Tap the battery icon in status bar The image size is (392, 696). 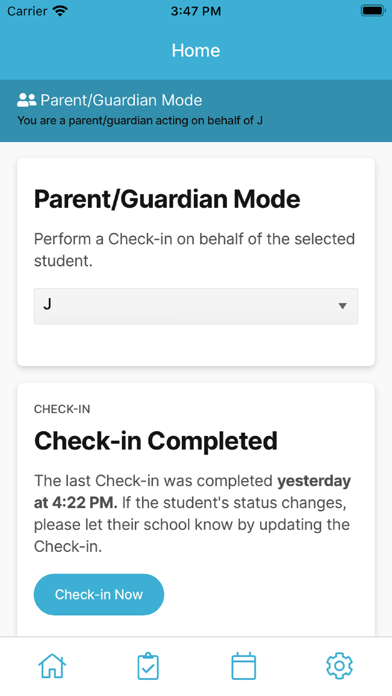(x=373, y=11)
